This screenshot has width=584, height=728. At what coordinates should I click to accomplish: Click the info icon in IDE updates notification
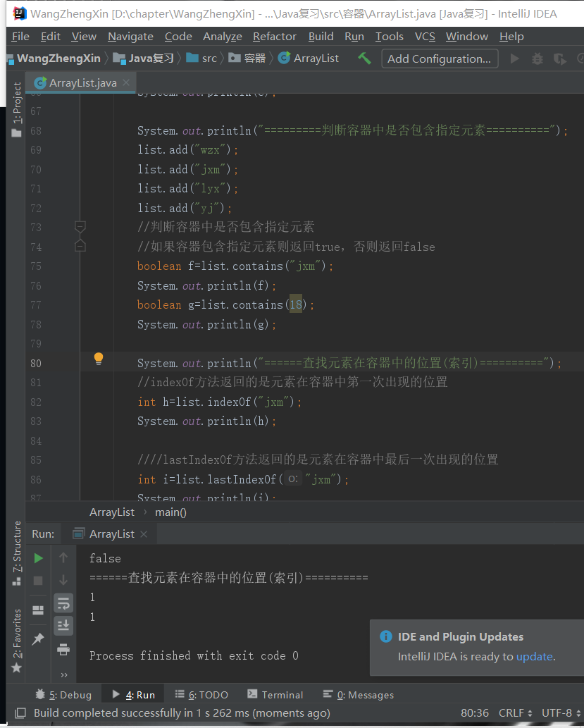pos(386,636)
